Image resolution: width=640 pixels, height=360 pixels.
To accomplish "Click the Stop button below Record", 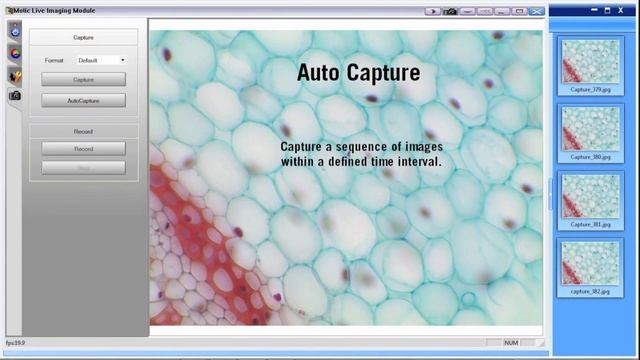I will click(x=83, y=168).
